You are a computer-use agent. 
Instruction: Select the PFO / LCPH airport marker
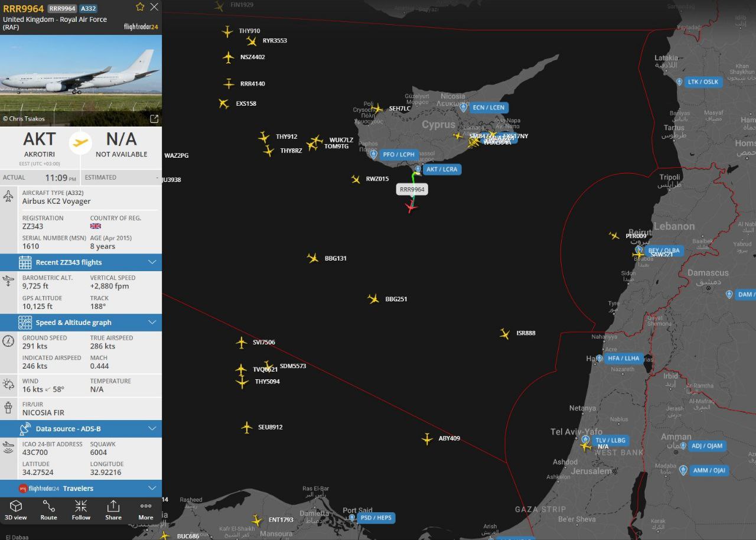pos(395,155)
